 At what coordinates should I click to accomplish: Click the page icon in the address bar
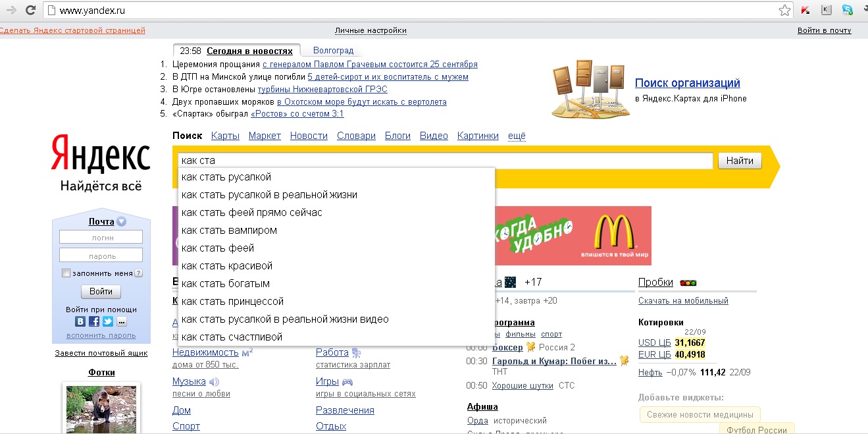[51, 11]
